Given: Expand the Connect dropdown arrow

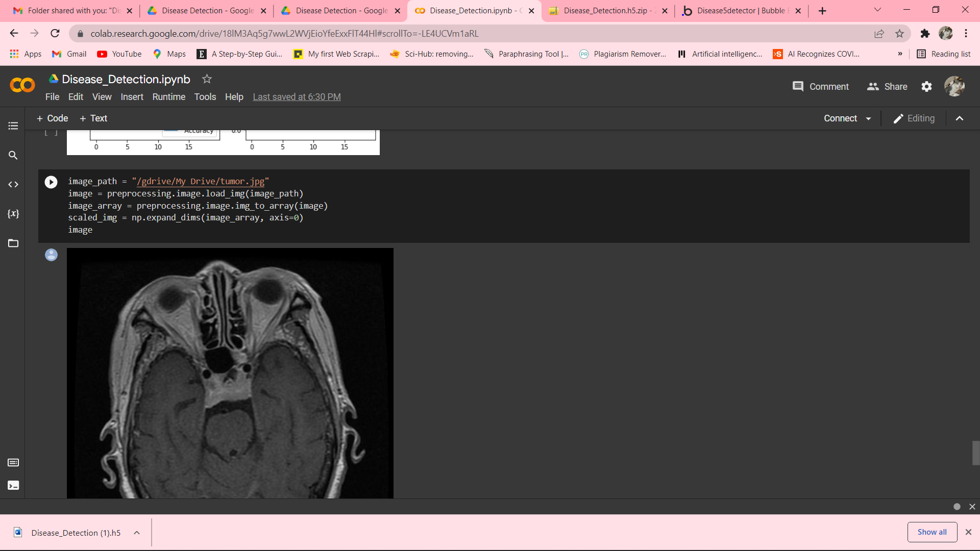Looking at the screenshot, I should click(x=868, y=118).
